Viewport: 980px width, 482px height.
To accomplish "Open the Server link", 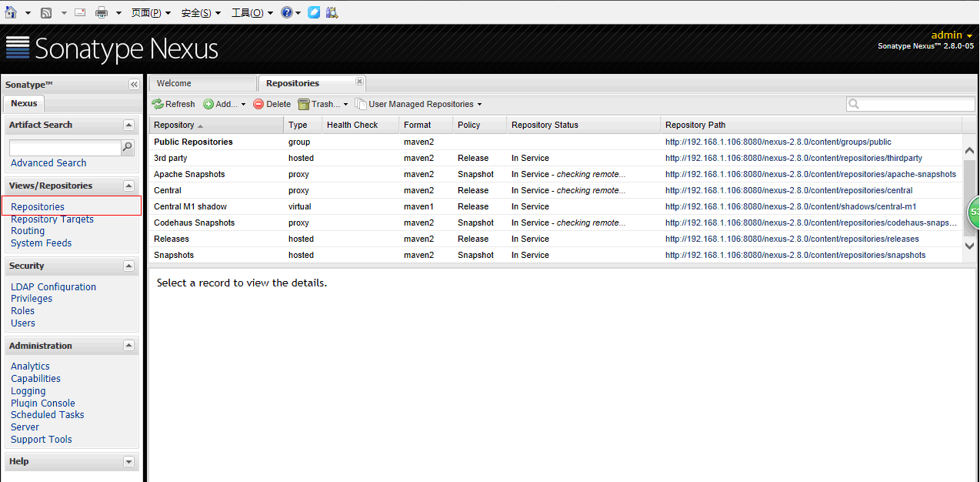I will [x=25, y=427].
